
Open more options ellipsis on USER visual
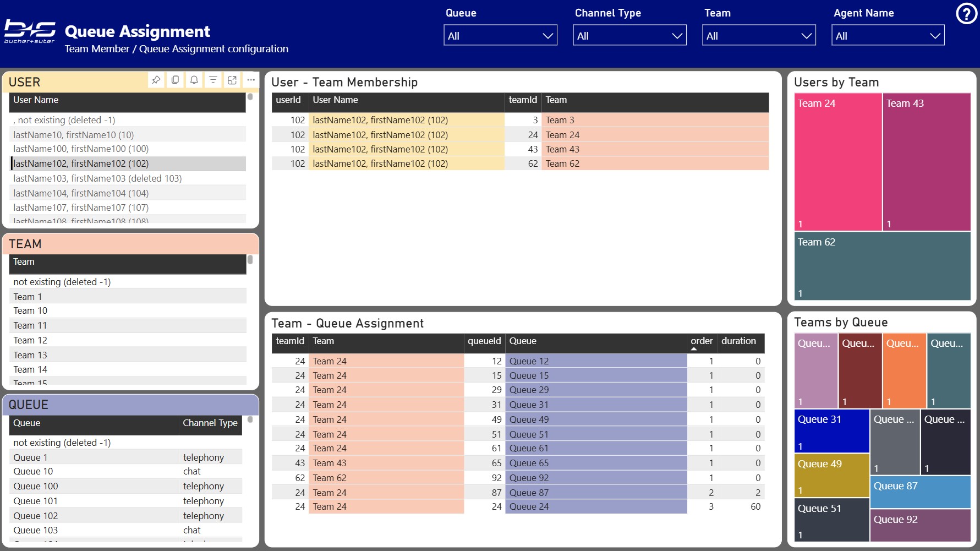click(251, 80)
